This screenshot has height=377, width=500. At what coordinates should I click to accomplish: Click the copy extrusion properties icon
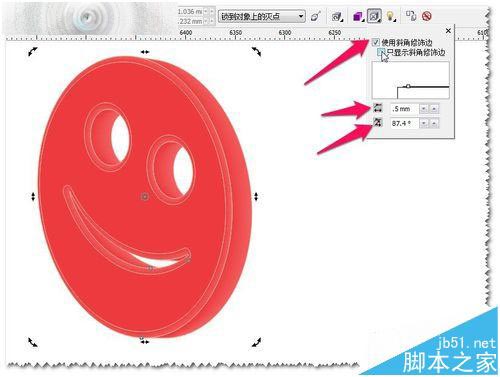click(411, 16)
